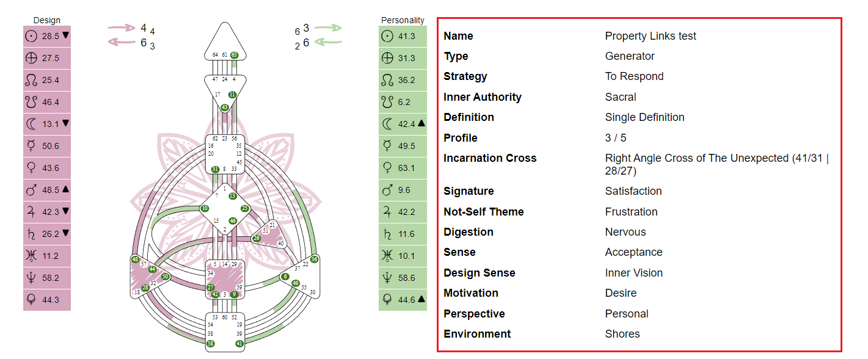This screenshot has height=359, width=868.
Task: Click the Personality Saturn symbol at 11.6
Action: coord(387,234)
